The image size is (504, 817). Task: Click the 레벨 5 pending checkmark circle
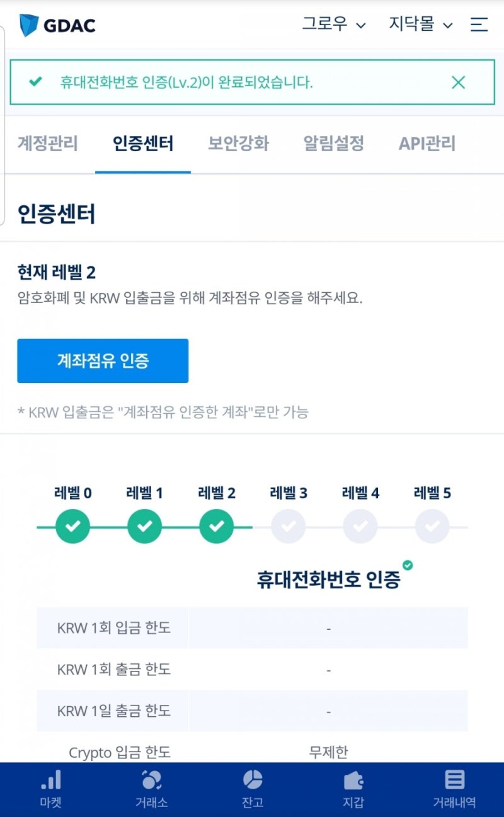[432, 526]
